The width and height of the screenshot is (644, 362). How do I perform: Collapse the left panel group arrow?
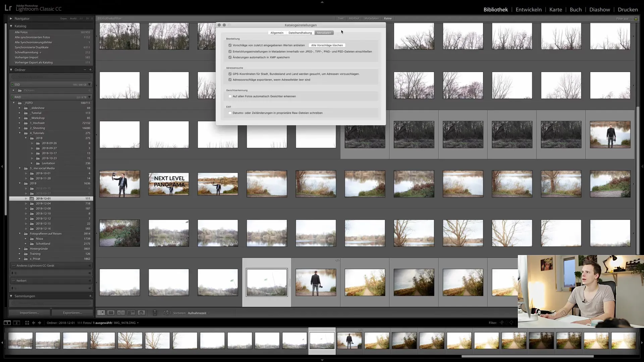pos(2,166)
